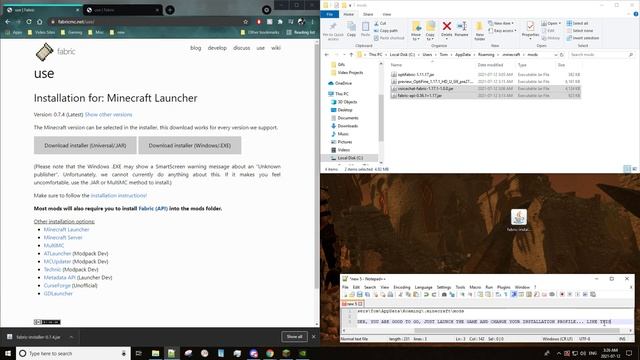Click the Fabric (API) link
The width and height of the screenshot is (640, 360).
point(153,209)
